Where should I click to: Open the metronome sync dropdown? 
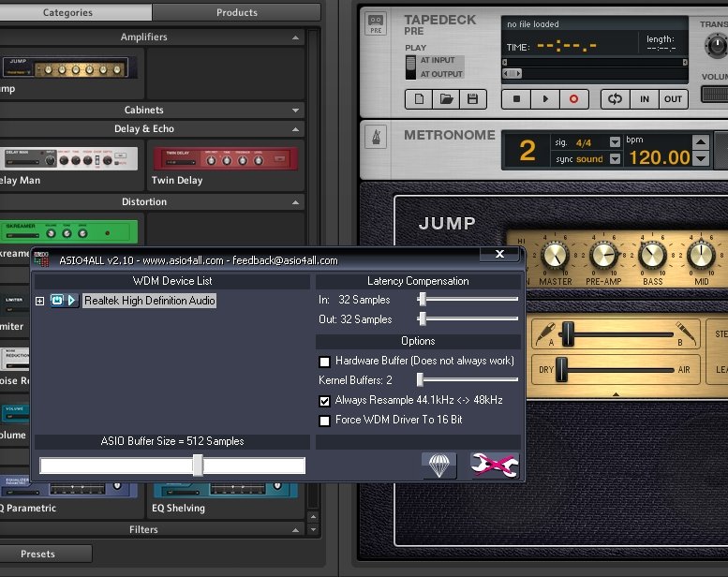pos(615,159)
